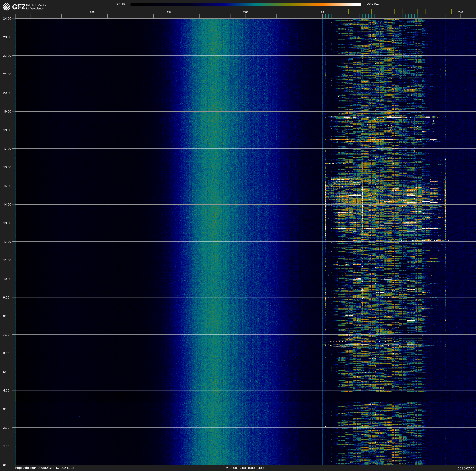
Task: Click the Helmholtz Centre for Geosciences text
Action: pos(36,7)
